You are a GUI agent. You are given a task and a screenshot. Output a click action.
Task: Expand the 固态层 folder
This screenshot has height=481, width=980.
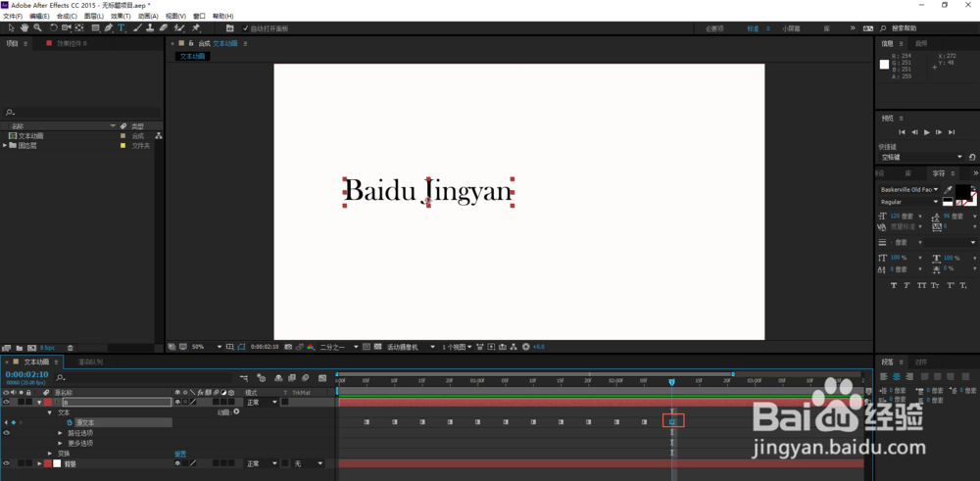coord(5,146)
